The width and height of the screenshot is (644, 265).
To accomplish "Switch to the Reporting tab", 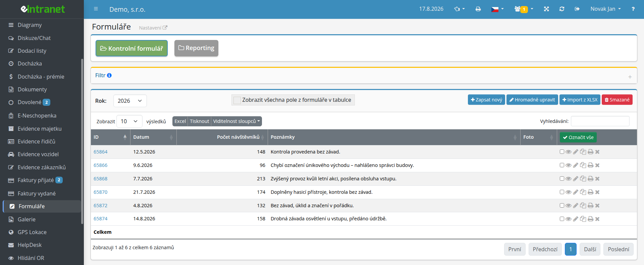I will 196,48.
